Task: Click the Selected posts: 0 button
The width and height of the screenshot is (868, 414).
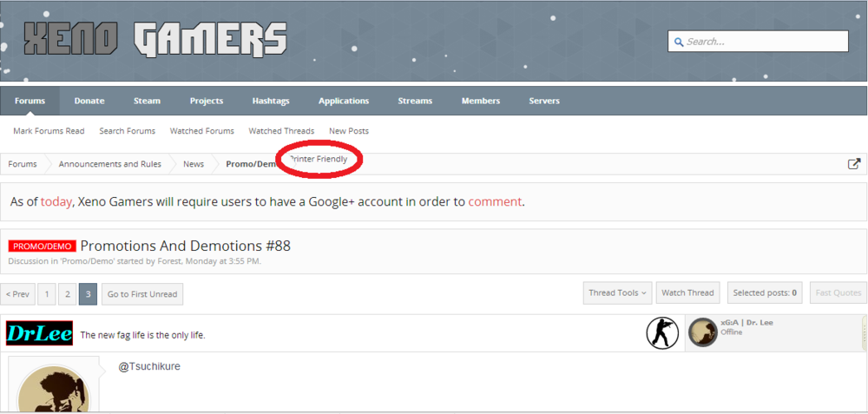Action: (x=765, y=292)
